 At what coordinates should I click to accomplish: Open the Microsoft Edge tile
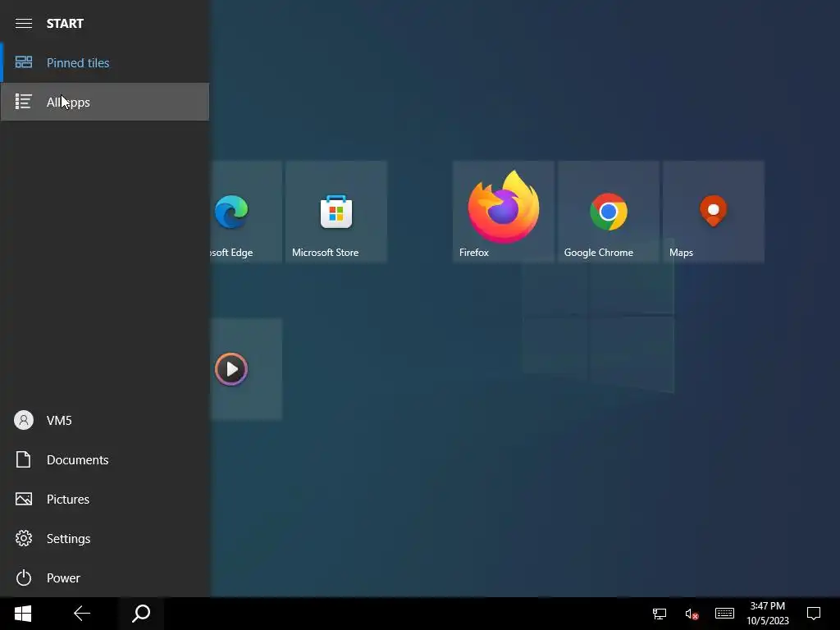[x=246, y=212]
